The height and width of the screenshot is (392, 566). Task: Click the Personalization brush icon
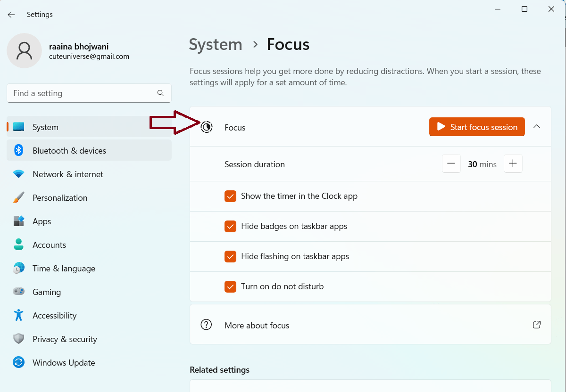[x=18, y=197]
